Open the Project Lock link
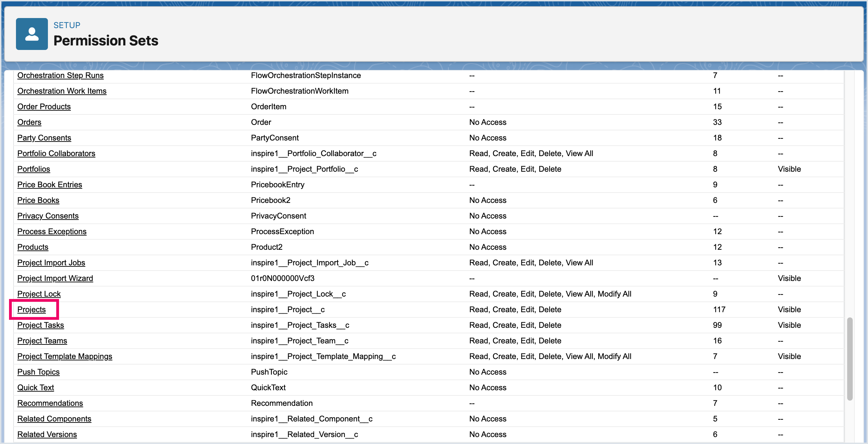868x444 pixels. [39, 294]
